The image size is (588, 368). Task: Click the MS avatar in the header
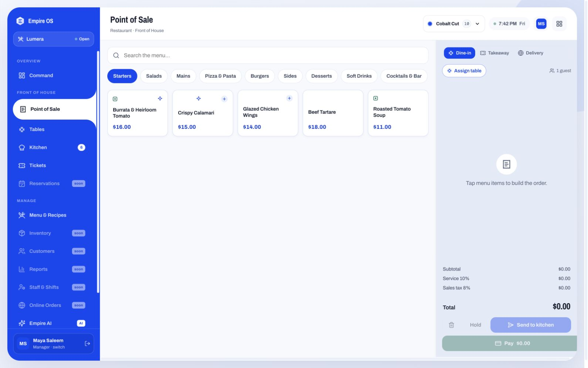coord(541,24)
